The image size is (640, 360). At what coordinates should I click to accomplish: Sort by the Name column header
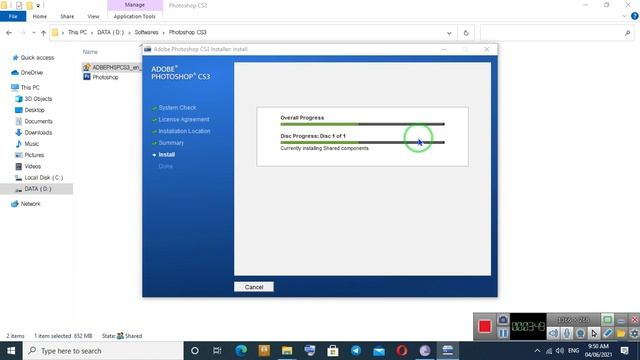pos(90,52)
